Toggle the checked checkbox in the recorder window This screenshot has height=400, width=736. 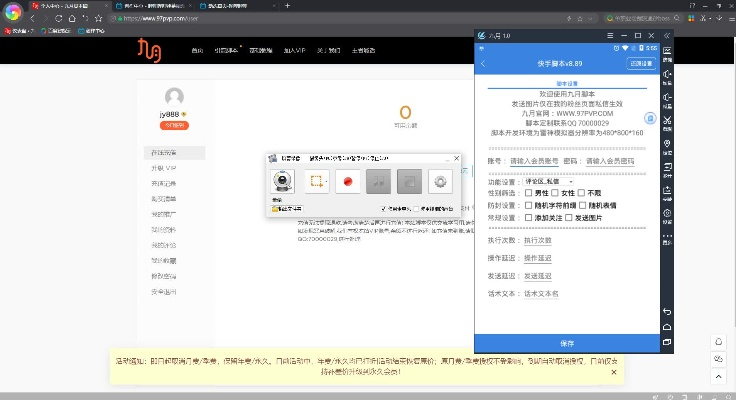383,208
